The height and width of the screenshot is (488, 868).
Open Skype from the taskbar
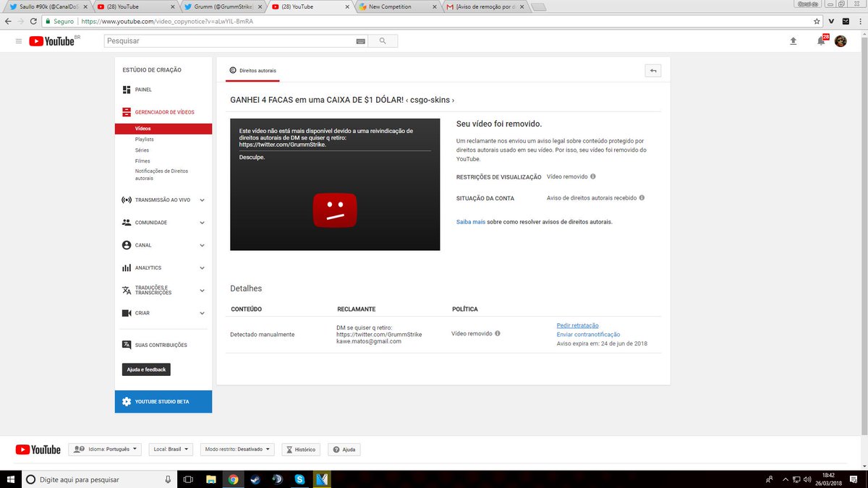299,479
